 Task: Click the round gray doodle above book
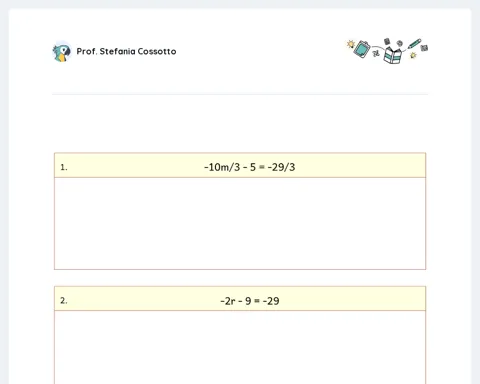(400, 43)
